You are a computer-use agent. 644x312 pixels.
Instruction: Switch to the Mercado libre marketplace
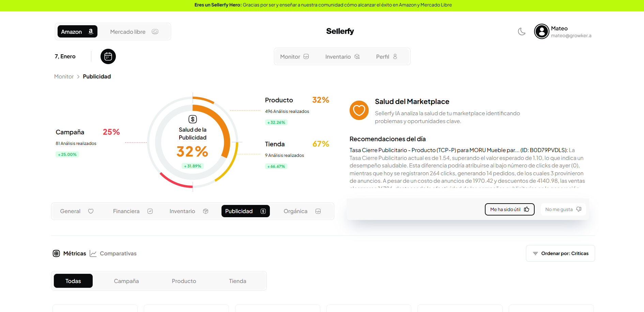(134, 31)
